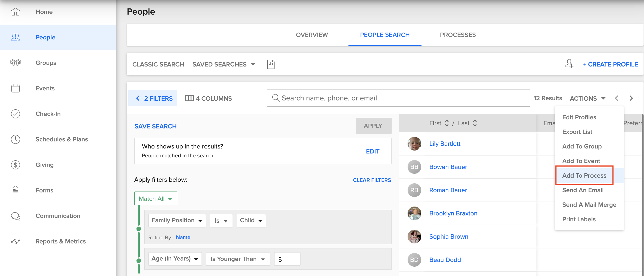The width and height of the screenshot is (644, 276).
Task: Click the Save Search link
Action: (x=155, y=126)
